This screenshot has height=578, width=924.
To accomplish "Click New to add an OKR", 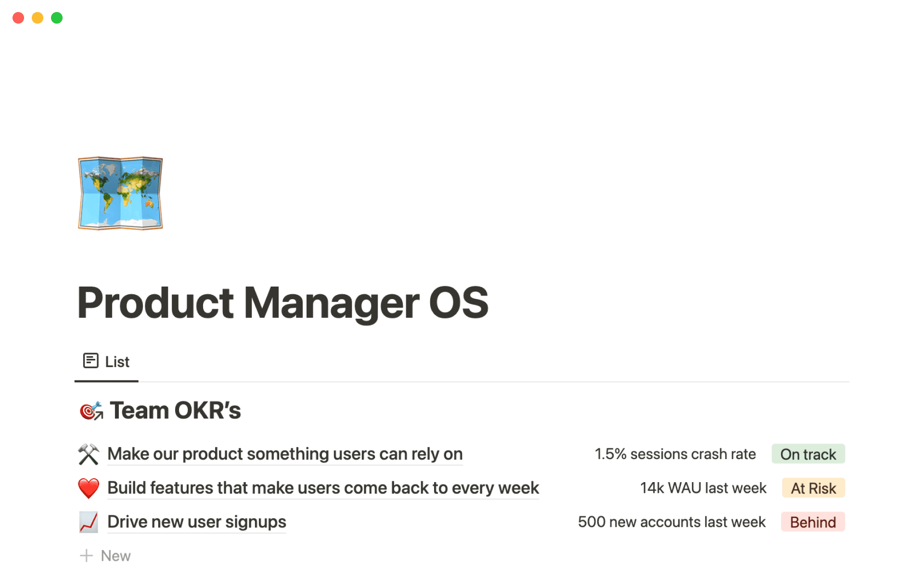I will click(116, 555).
